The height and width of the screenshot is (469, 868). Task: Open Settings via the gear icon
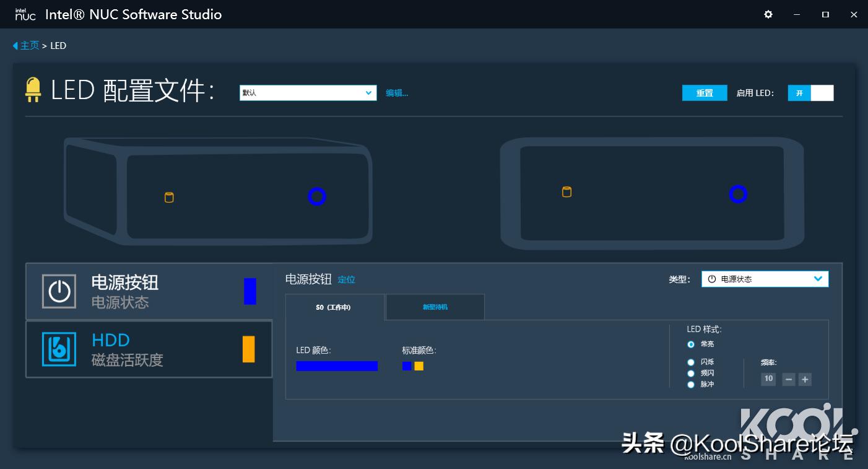[x=768, y=14]
